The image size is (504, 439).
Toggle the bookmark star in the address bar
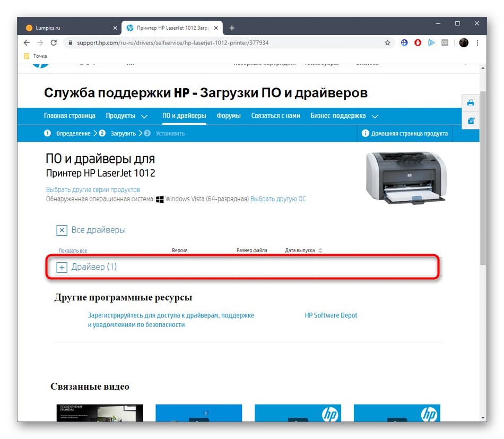(387, 42)
